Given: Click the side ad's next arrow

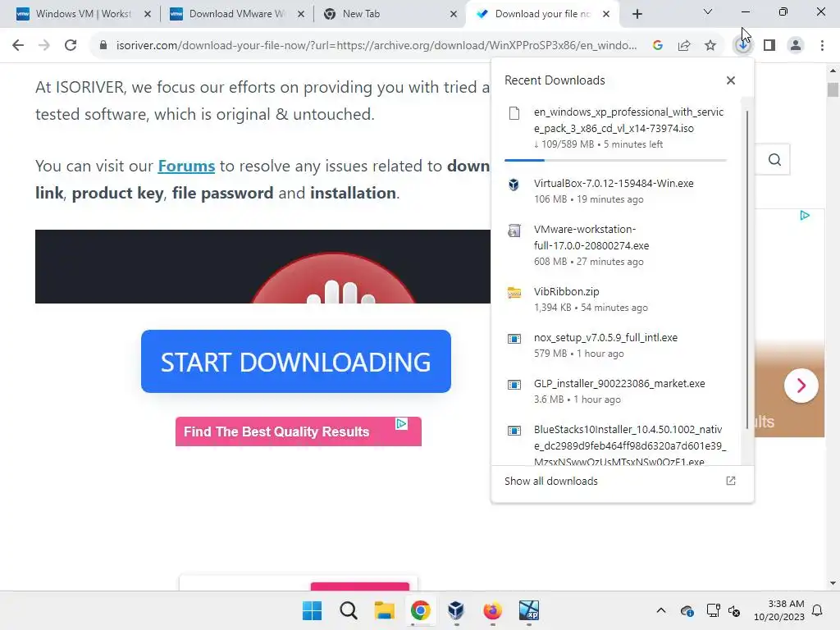Looking at the screenshot, I should click(x=801, y=386).
